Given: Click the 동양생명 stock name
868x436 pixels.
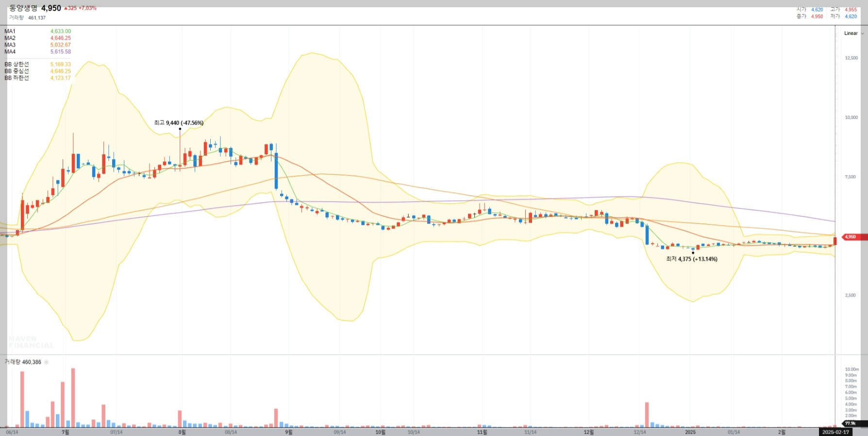Looking at the screenshot, I should (x=23, y=8).
